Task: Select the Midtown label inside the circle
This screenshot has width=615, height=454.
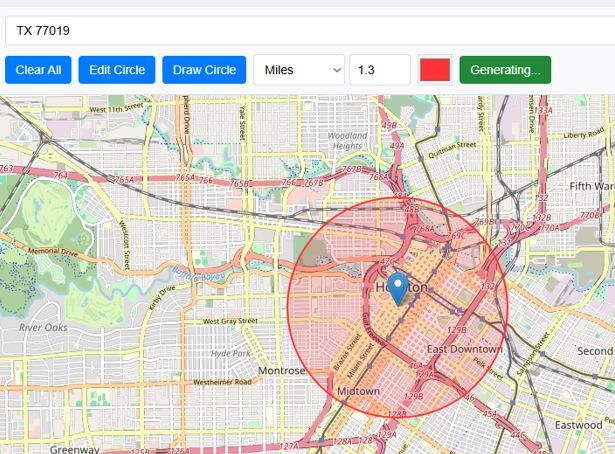Action: tap(358, 390)
